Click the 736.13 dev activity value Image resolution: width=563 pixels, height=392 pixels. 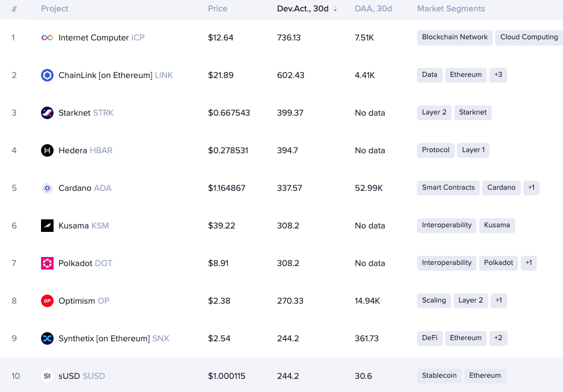pyautogui.click(x=289, y=38)
